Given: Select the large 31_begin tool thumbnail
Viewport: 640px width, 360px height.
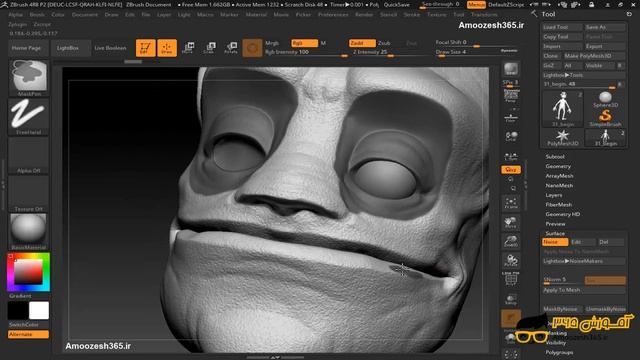Looking at the screenshot, I should click(562, 109).
